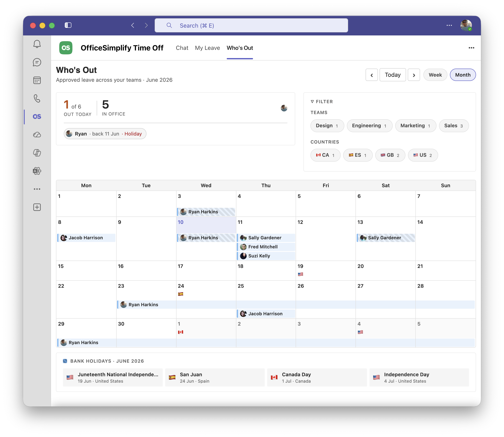Open the Chat icon in sidebar
The width and height of the screenshot is (504, 437).
pos(37,62)
